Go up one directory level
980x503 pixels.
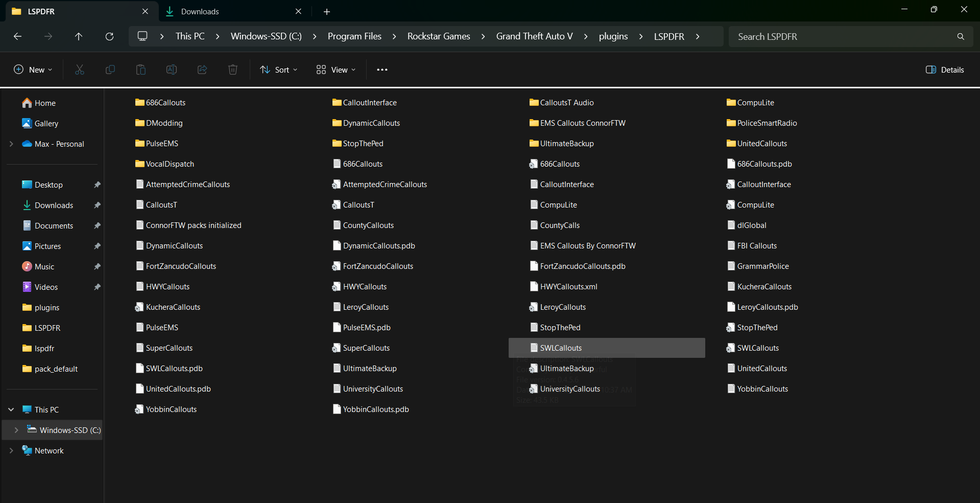tap(79, 36)
